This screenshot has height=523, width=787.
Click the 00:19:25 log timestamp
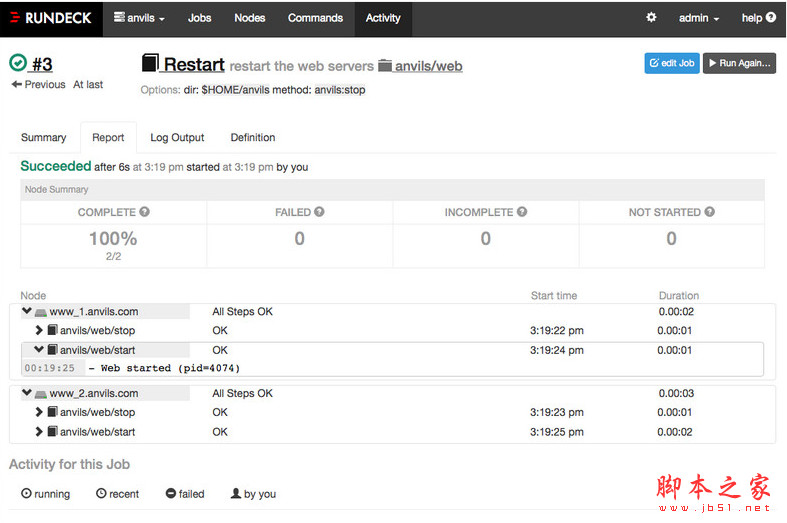point(50,368)
